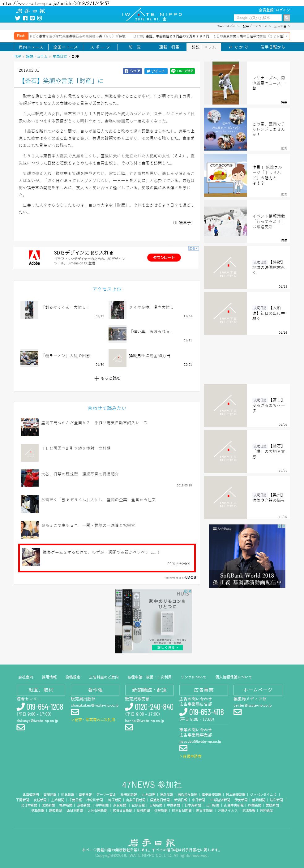Open the ad options dropdown on Adobe banner
The height and width of the screenshot is (868, 304).
pos(194,248)
